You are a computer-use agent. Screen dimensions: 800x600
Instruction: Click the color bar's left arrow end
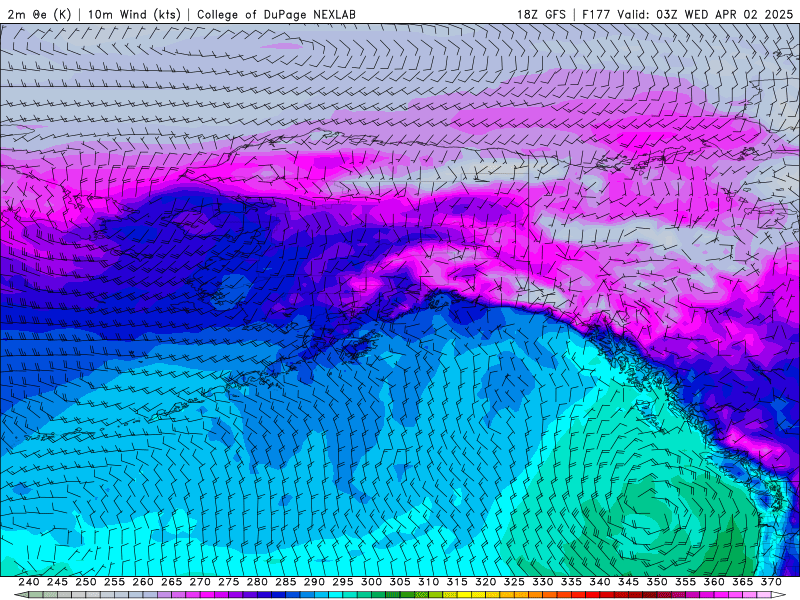[21, 595]
